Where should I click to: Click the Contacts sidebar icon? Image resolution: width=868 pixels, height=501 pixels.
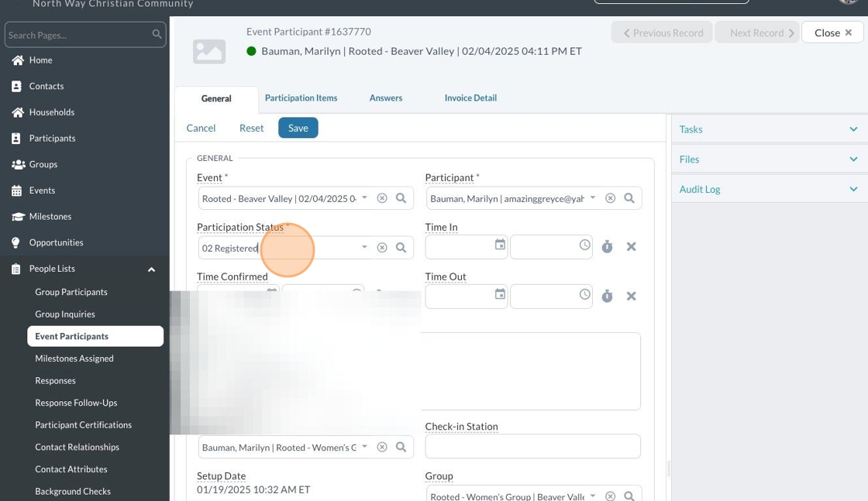pos(16,86)
